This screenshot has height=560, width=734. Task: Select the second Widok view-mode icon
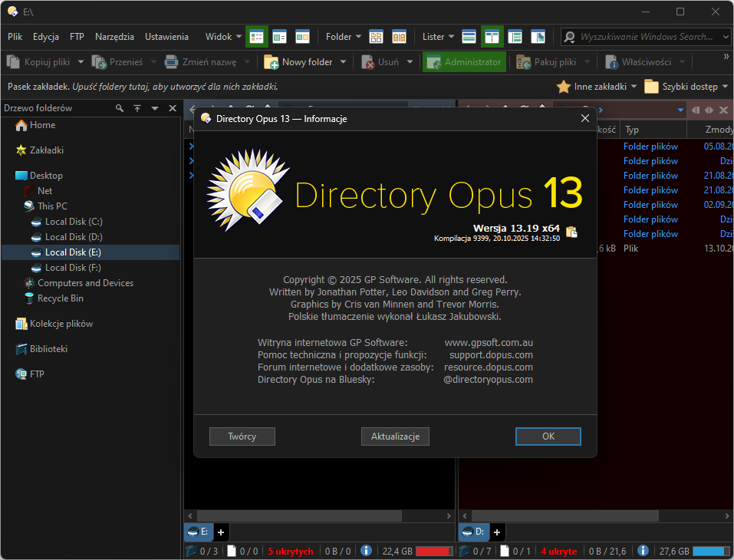click(x=279, y=37)
